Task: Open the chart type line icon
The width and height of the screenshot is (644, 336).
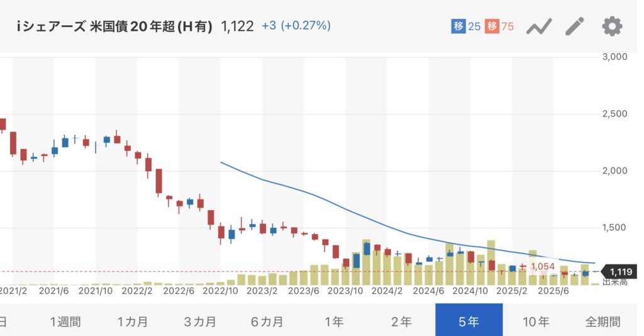Action: pyautogui.click(x=539, y=26)
